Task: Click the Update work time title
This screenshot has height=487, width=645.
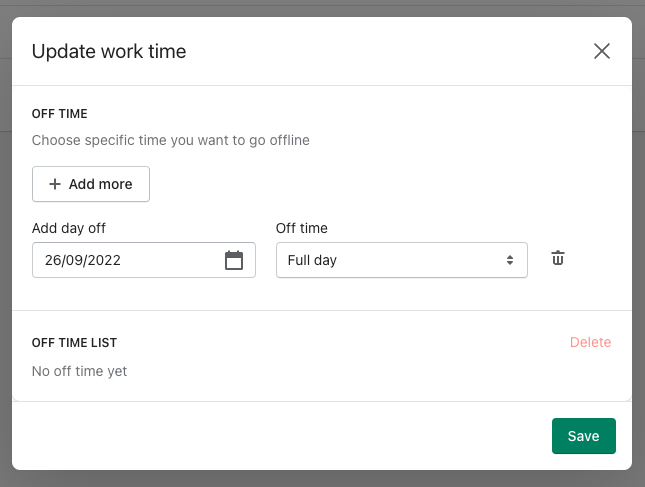Action: [109, 51]
